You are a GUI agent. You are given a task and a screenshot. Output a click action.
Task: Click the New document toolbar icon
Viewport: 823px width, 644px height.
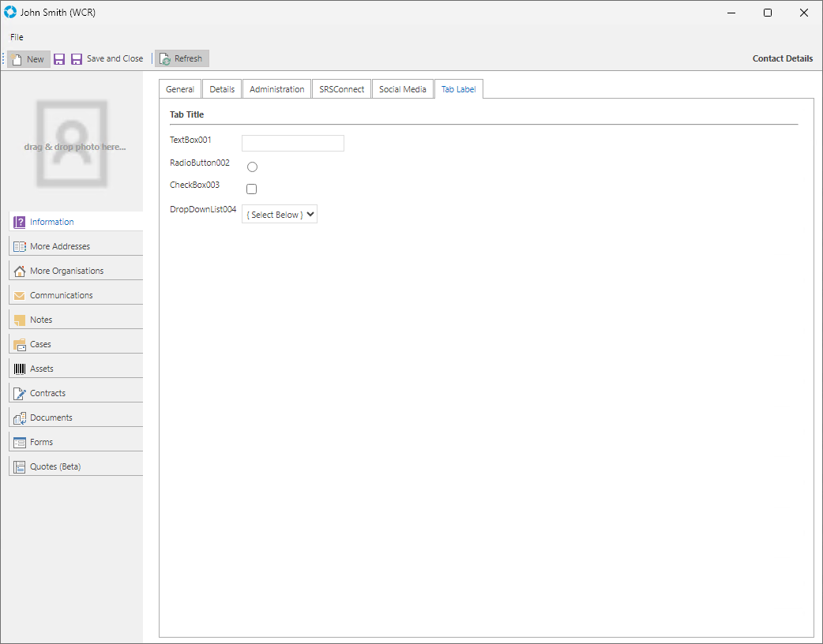pyautogui.click(x=17, y=59)
